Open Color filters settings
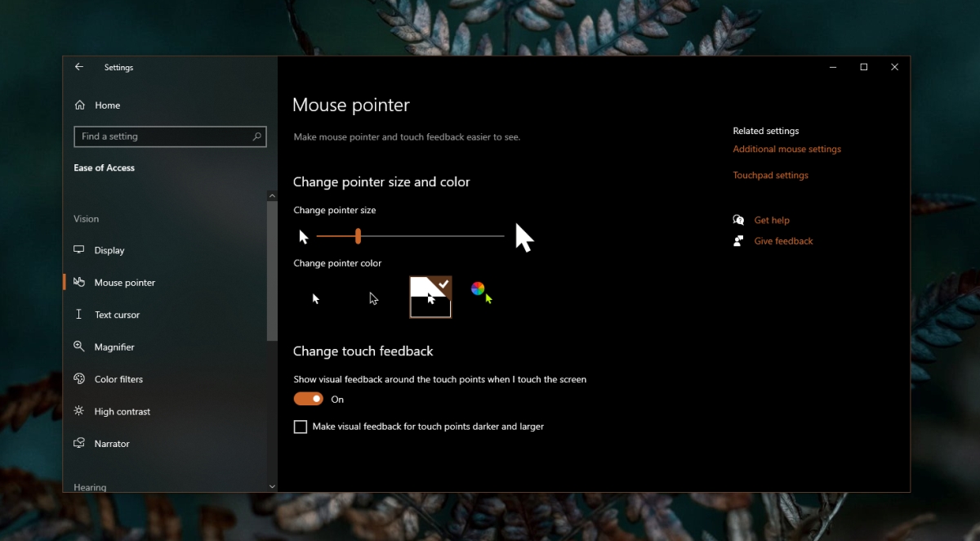 point(118,379)
